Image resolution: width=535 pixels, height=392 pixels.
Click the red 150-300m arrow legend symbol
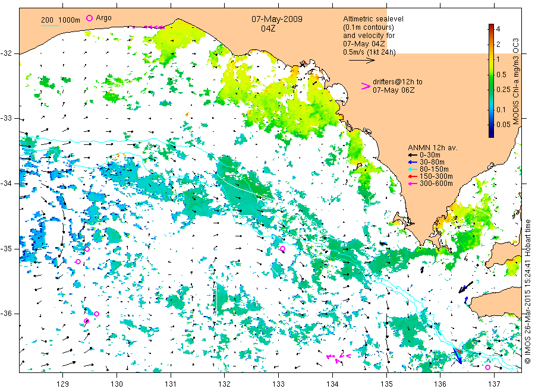click(413, 176)
